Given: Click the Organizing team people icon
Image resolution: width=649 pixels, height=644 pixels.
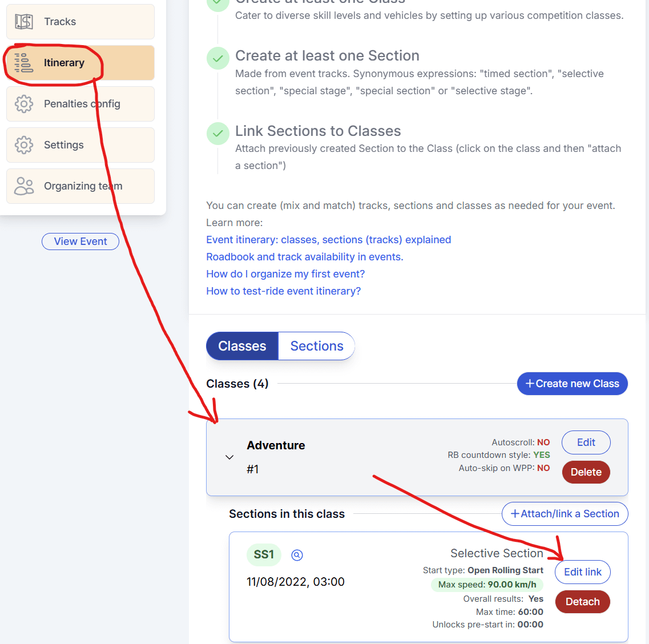Looking at the screenshot, I should (x=24, y=186).
